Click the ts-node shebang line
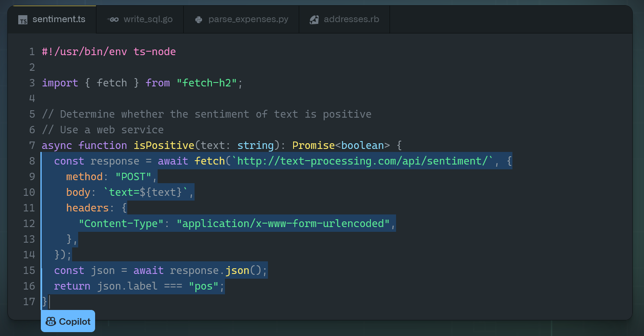This screenshot has width=644, height=336. 108,51
